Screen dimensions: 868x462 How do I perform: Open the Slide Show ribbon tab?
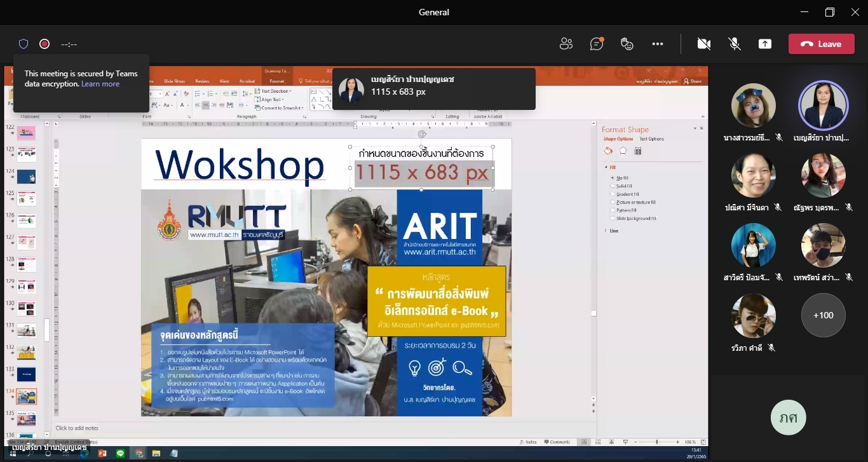pyautogui.click(x=174, y=81)
